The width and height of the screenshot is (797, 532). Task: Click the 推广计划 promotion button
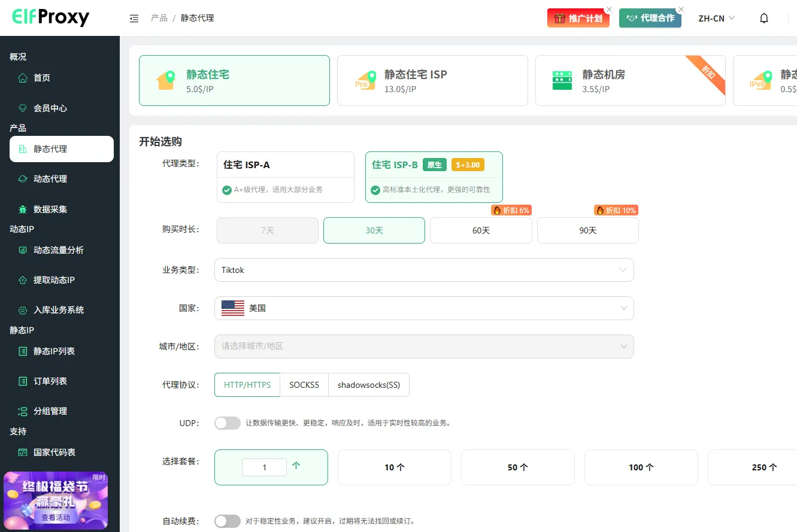tap(578, 18)
